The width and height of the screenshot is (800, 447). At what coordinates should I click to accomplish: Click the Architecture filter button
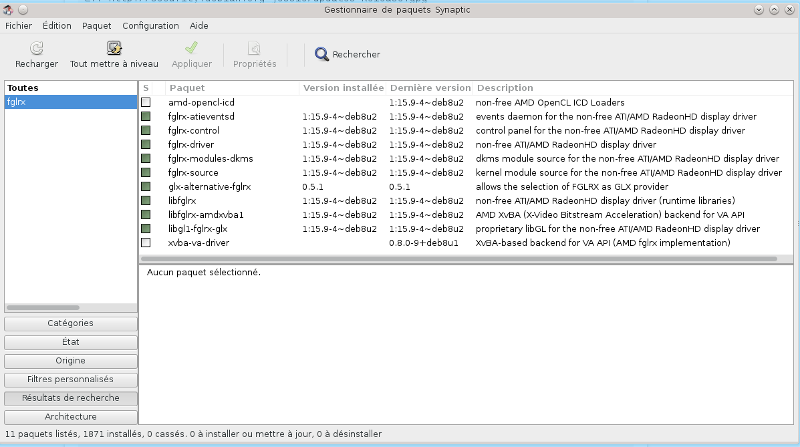(70, 416)
